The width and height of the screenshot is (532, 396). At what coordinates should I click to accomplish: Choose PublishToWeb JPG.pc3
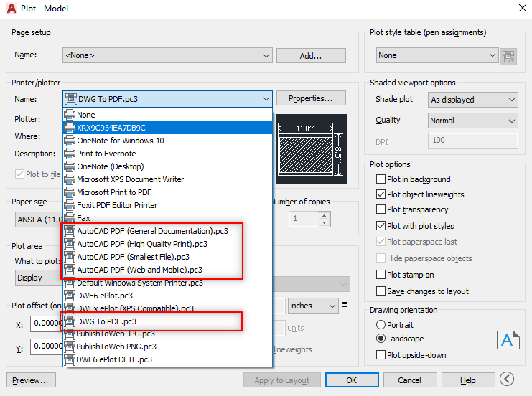167,334
